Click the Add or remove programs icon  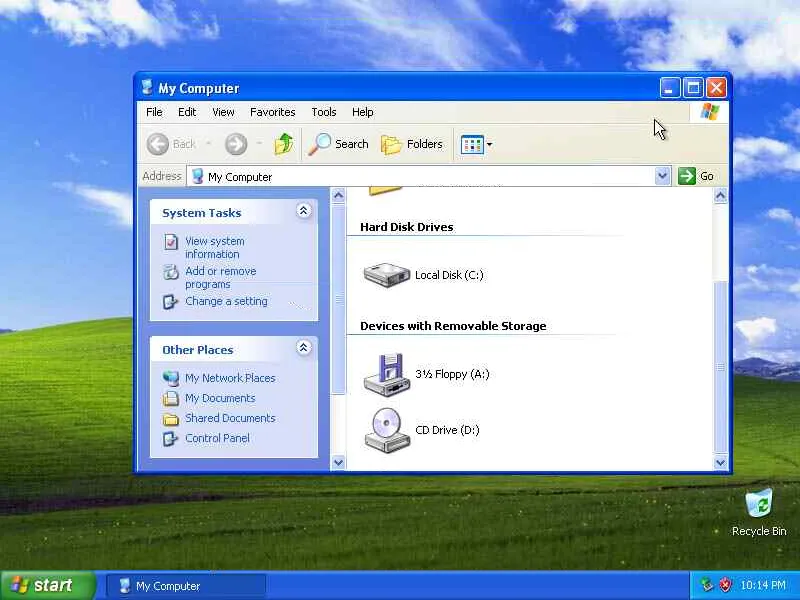(171, 271)
